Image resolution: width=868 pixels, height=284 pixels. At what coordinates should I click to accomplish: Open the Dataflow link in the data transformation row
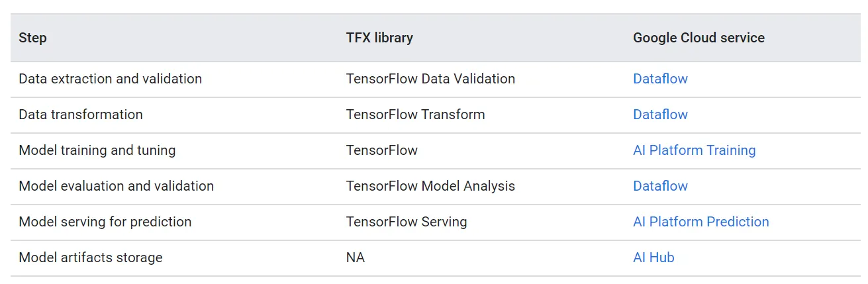click(660, 115)
